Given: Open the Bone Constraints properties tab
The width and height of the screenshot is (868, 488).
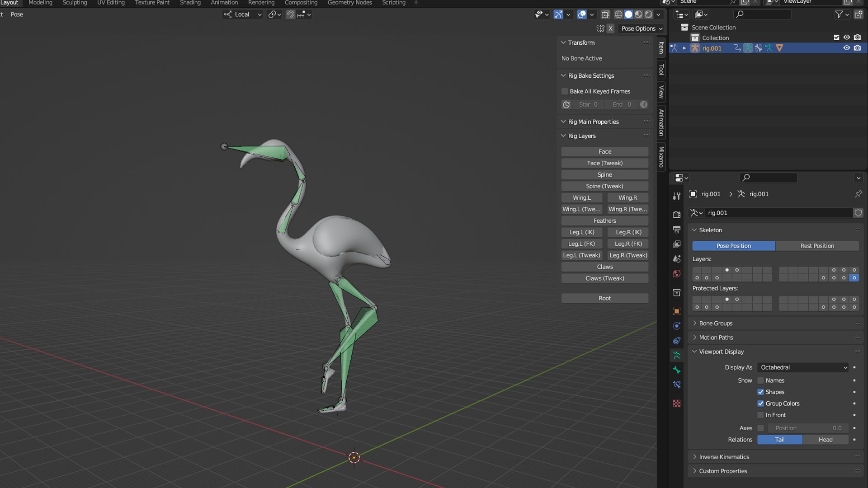Looking at the screenshot, I should [676, 385].
